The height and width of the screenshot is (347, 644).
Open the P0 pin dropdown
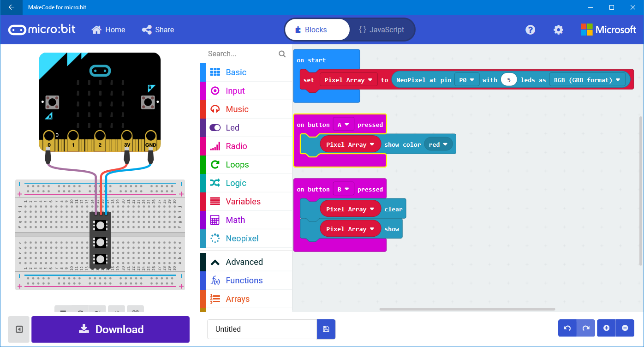467,80
